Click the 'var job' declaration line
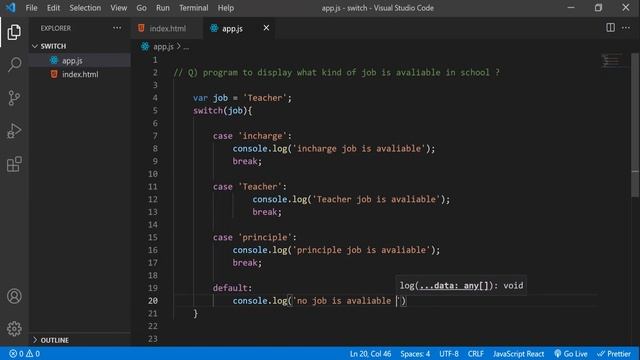 point(242,98)
